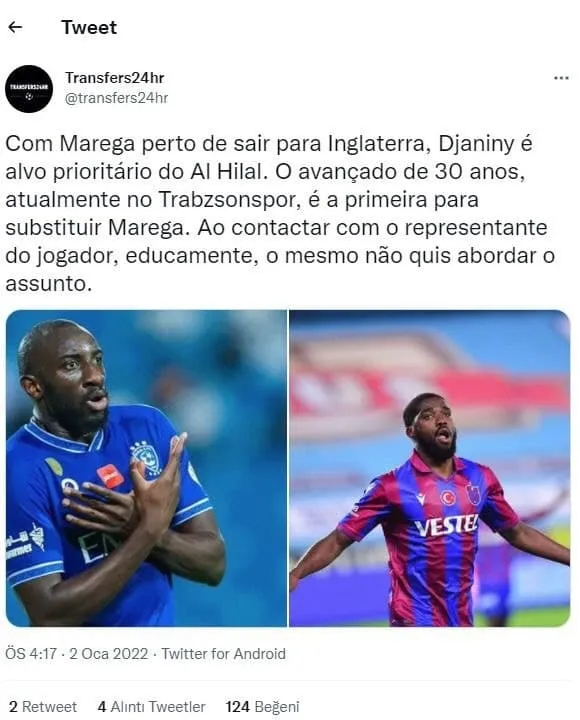Click the VESTEL sponsor logo in right photo
This screenshot has width=580, height=720.
(x=446, y=525)
